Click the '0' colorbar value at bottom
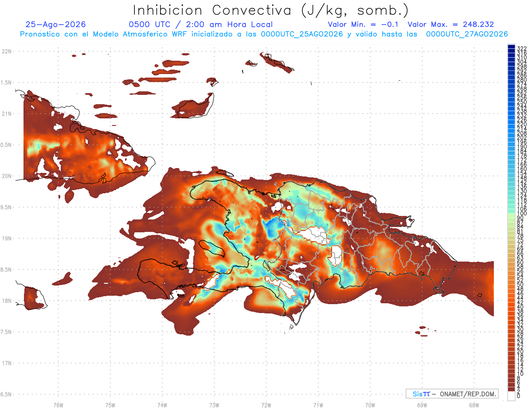The height and width of the screenshot is (411, 532). pyautogui.click(x=519, y=396)
